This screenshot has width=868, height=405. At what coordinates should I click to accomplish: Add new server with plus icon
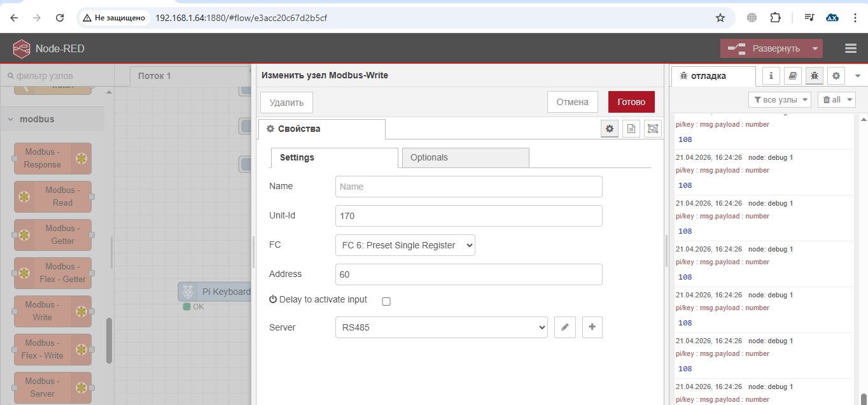pyautogui.click(x=592, y=327)
